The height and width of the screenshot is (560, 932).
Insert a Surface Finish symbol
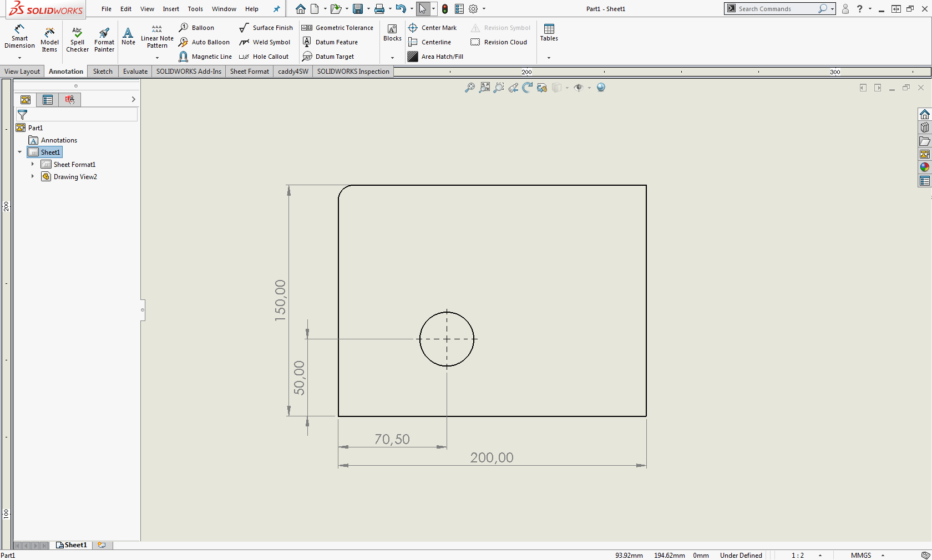coord(266,28)
